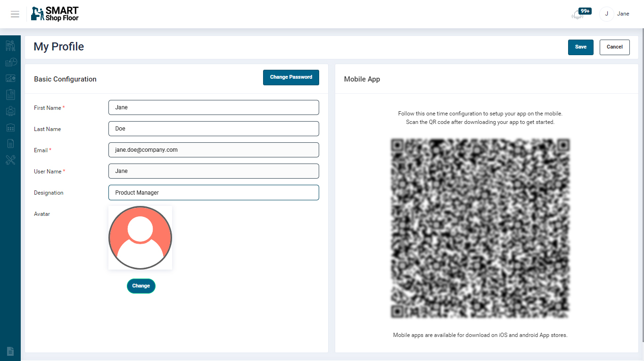The image size is (644, 361).
Task: Open the warehouse building sidebar icon
Action: pyautogui.click(x=10, y=127)
